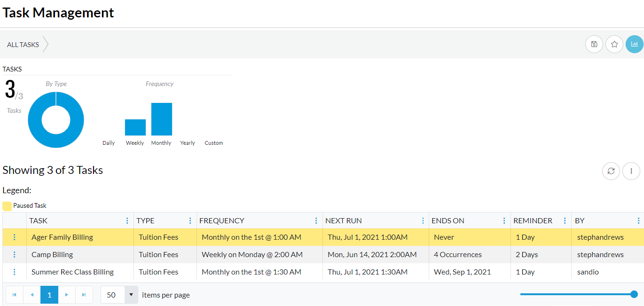Toggle the blue chart view icon

[x=635, y=44]
